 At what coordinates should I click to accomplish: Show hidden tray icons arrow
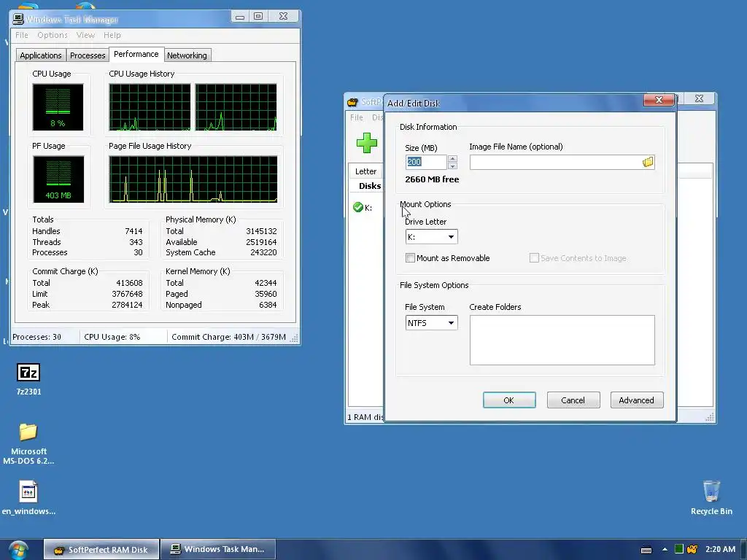665,550
